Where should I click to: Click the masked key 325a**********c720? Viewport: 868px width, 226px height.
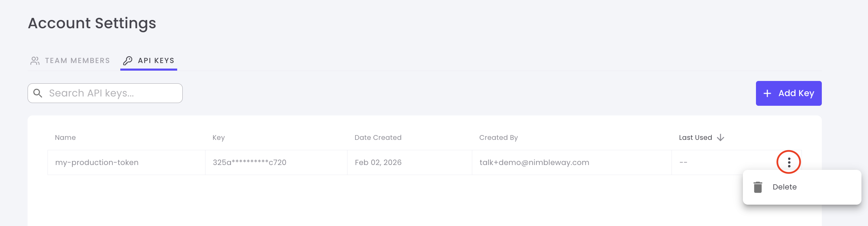[x=250, y=162]
